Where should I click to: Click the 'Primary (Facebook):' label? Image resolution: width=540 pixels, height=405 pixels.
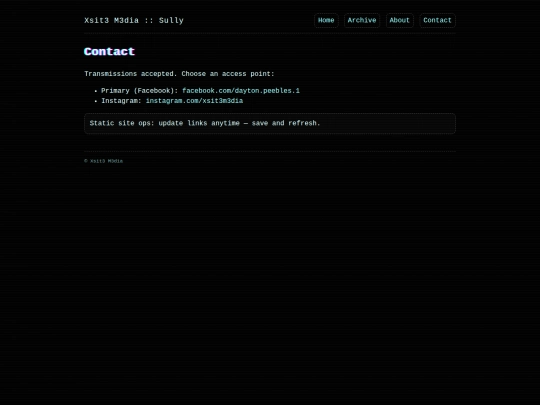coord(139,91)
